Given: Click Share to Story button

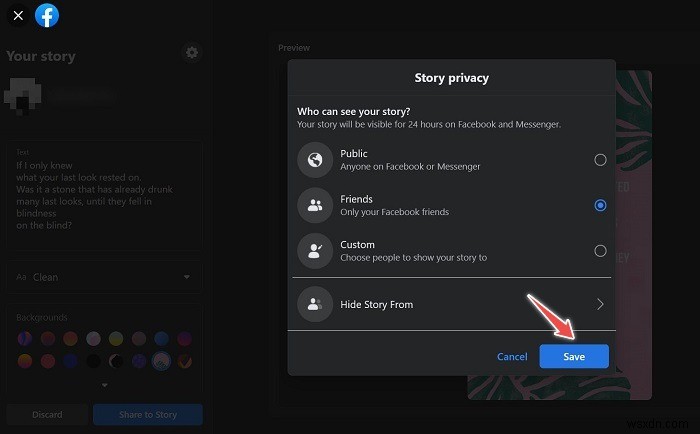Looking at the screenshot, I should coord(148,415).
